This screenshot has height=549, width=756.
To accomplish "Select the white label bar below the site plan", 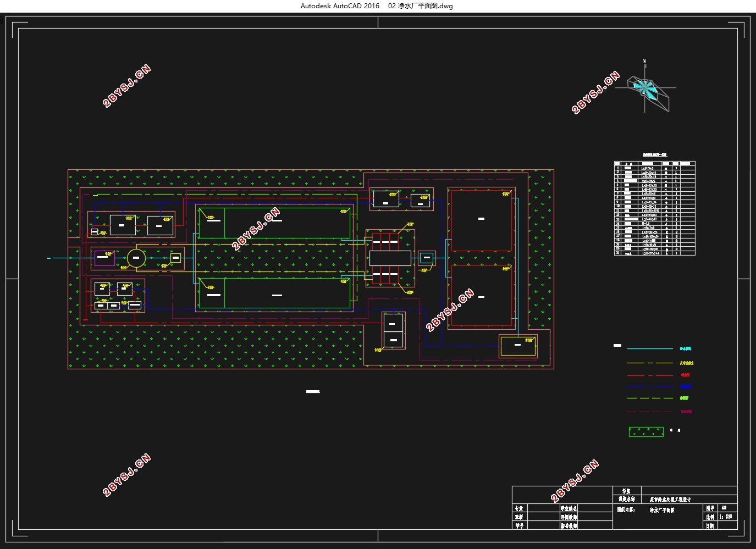I will (313, 392).
